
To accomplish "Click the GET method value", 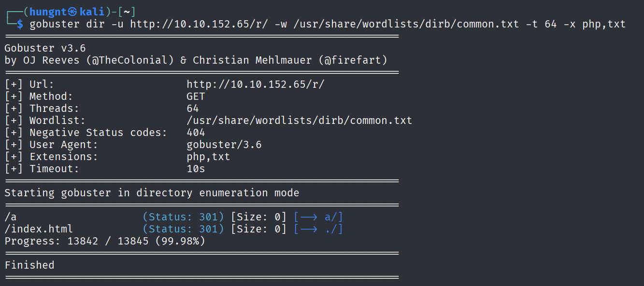I will pyautogui.click(x=196, y=96).
